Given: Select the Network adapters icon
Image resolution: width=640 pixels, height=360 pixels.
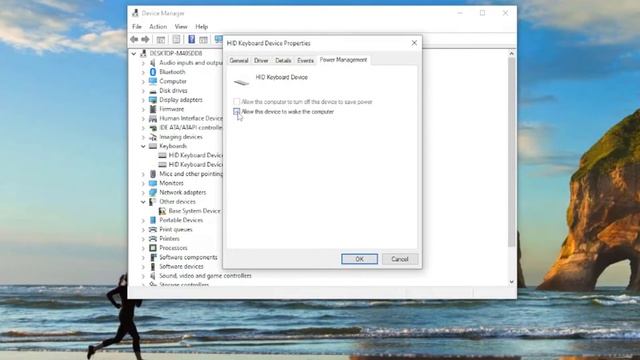Looking at the screenshot, I should [x=153, y=192].
